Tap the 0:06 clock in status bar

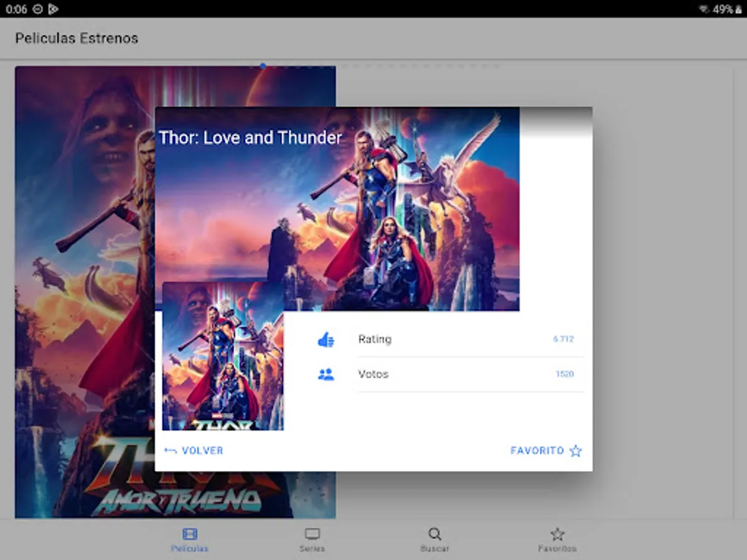pos(16,9)
